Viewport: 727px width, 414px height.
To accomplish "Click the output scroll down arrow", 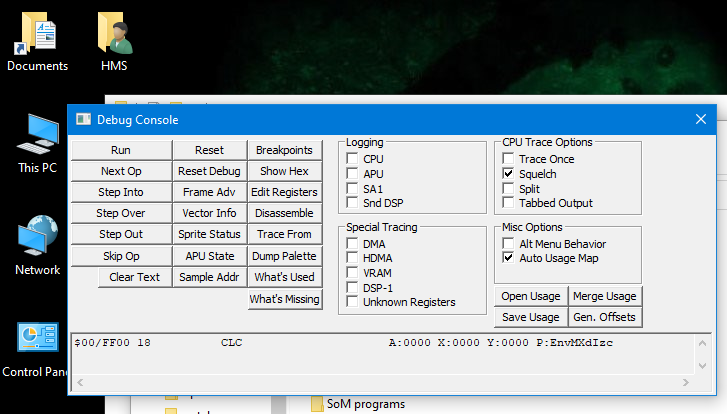I will click(702, 366).
